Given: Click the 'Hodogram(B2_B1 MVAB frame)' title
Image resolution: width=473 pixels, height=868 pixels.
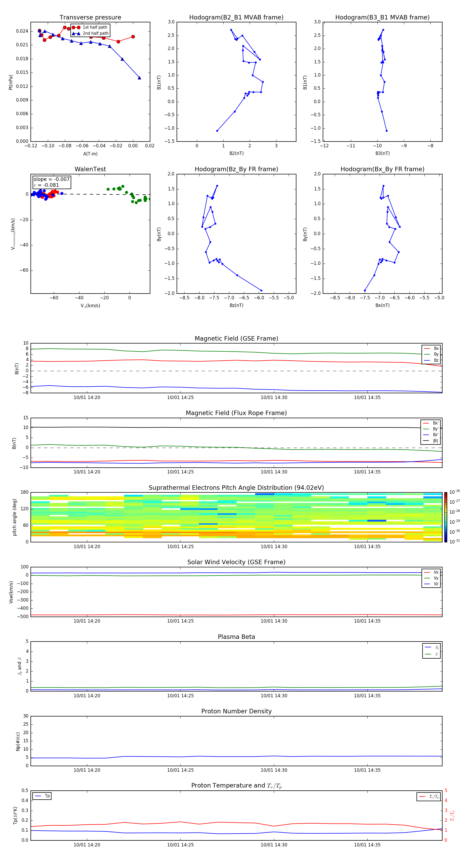Looking at the screenshot, I should pos(236,18).
